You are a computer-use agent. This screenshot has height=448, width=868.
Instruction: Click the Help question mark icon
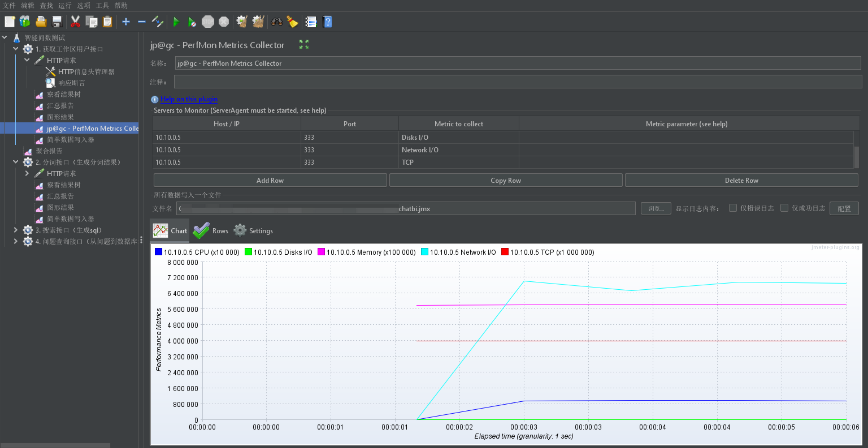327,22
